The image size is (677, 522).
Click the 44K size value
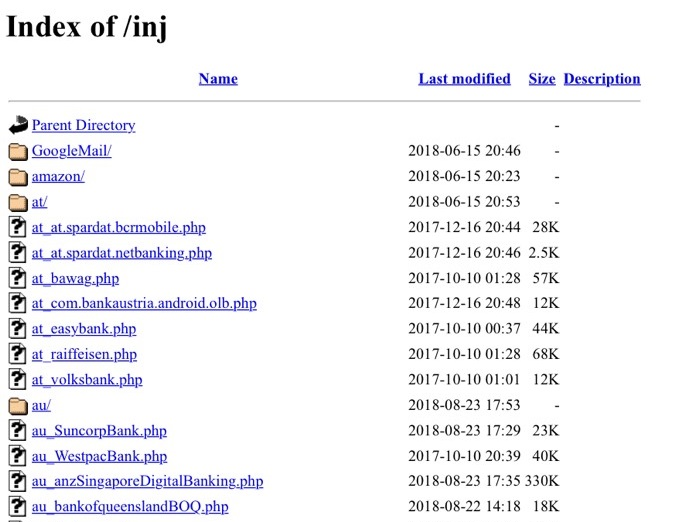click(546, 329)
